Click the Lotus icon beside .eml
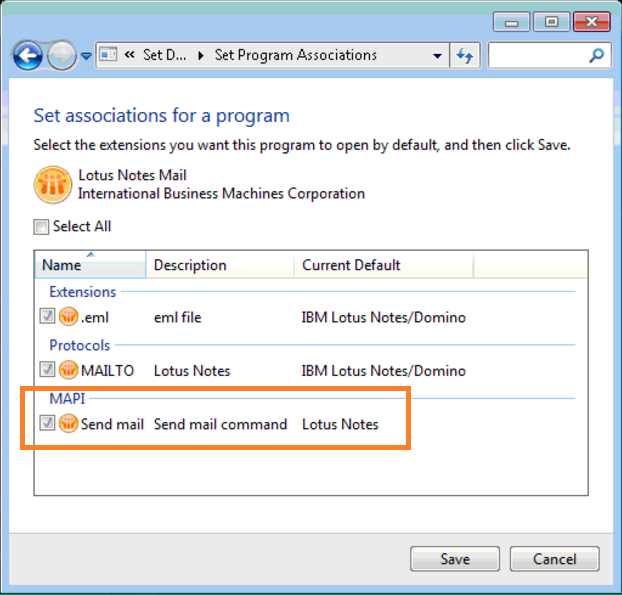The image size is (622, 595). pyautogui.click(x=68, y=317)
